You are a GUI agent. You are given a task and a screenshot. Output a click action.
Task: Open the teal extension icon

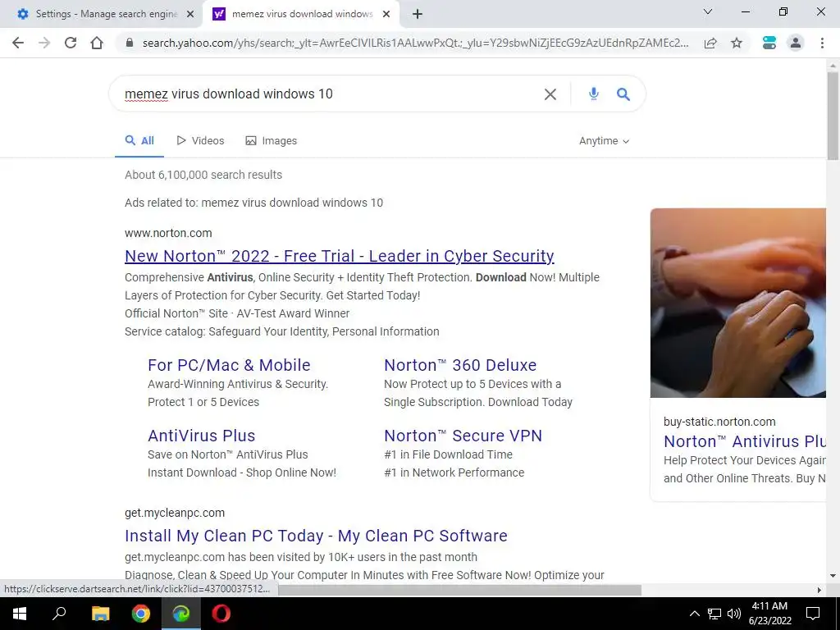pyautogui.click(x=769, y=43)
